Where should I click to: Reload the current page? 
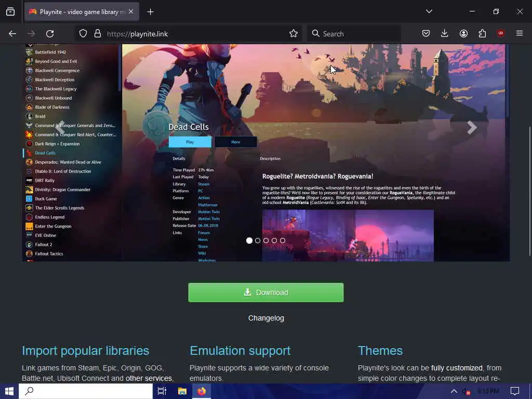[50, 34]
